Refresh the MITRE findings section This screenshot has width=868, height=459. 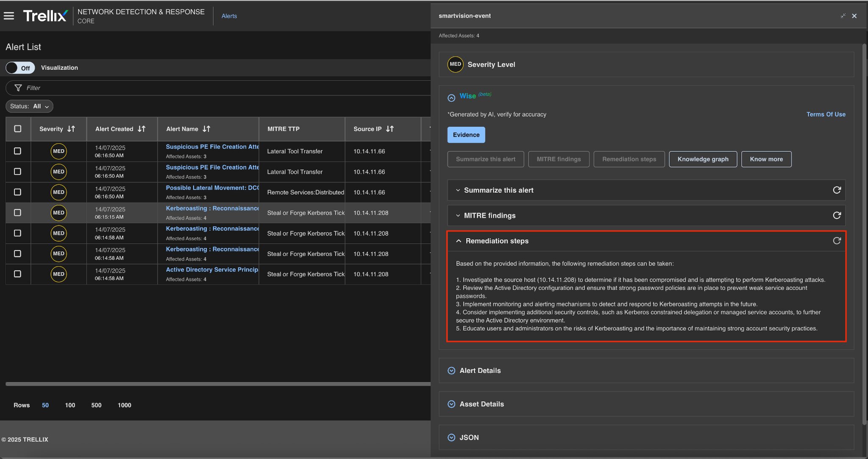[837, 215]
